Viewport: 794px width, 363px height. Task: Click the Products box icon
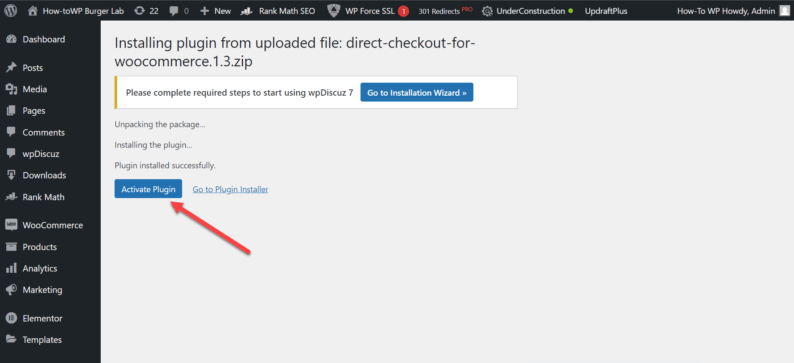(11, 247)
